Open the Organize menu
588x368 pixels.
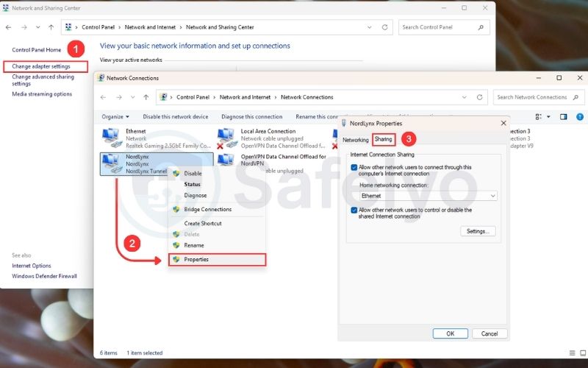point(115,117)
